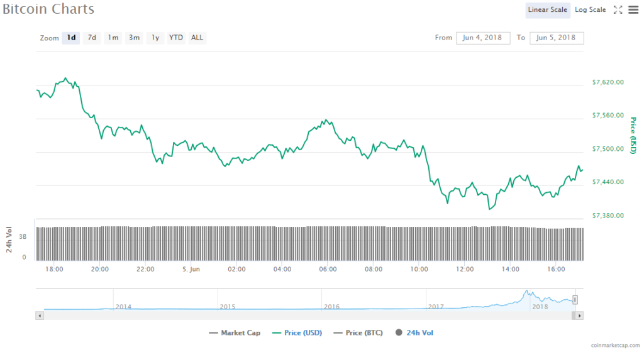The image size is (644, 350).
Task: Choose the YTD zoom option
Action: pos(176,38)
